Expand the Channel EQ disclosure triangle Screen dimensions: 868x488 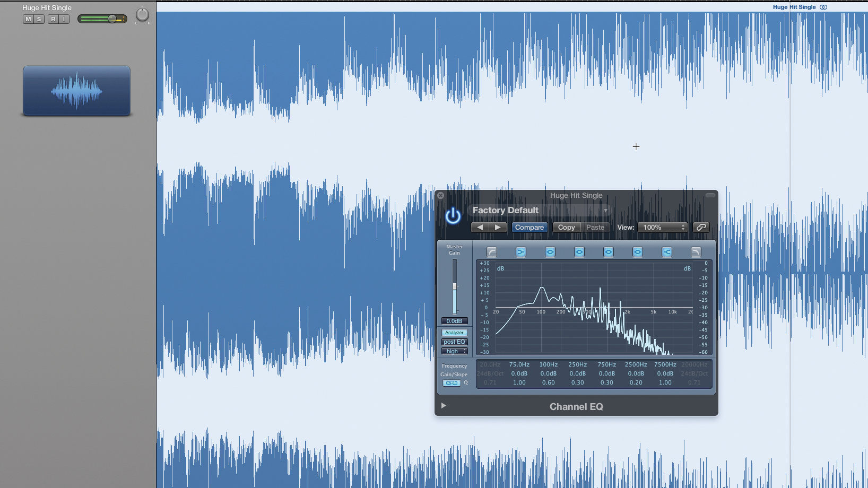click(x=444, y=406)
